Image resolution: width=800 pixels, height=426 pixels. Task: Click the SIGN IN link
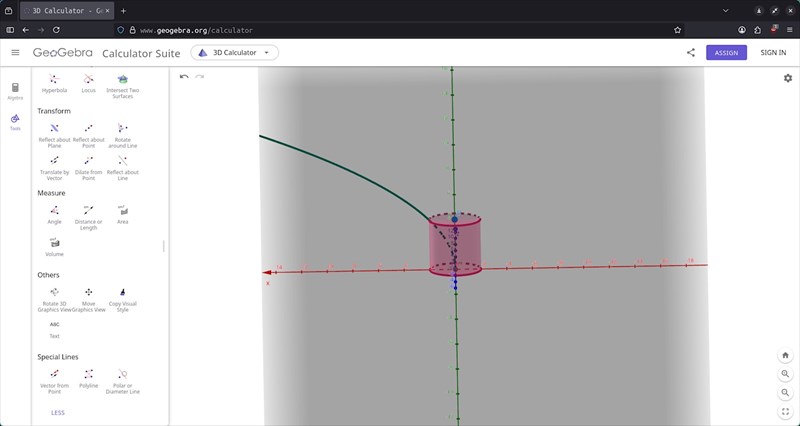(773, 52)
